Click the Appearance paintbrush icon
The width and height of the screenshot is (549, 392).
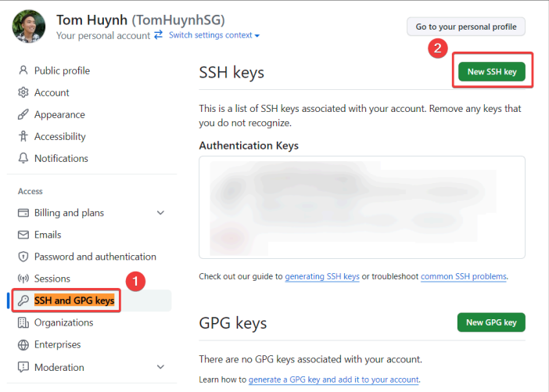coord(23,114)
